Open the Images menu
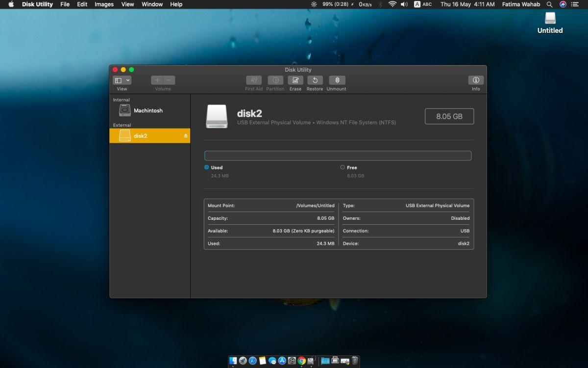This screenshot has width=588, height=368. [x=104, y=4]
